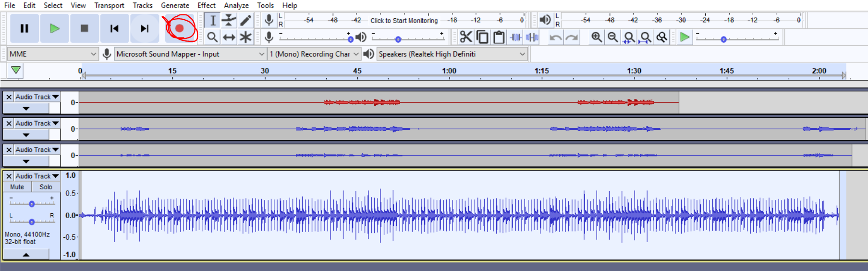Open the Effect menu
The width and height of the screenshot is (868, 271).
point(206,5)
